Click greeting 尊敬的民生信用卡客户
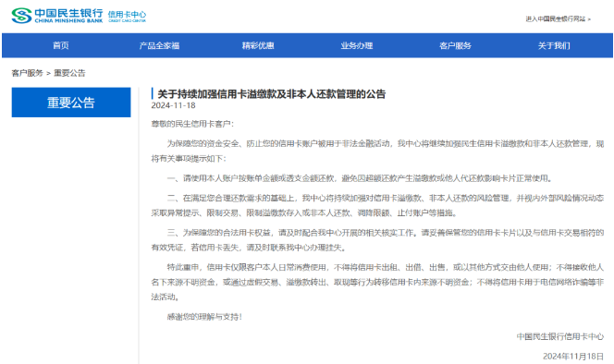The image size is (614, 364). [x=192, y=124]
